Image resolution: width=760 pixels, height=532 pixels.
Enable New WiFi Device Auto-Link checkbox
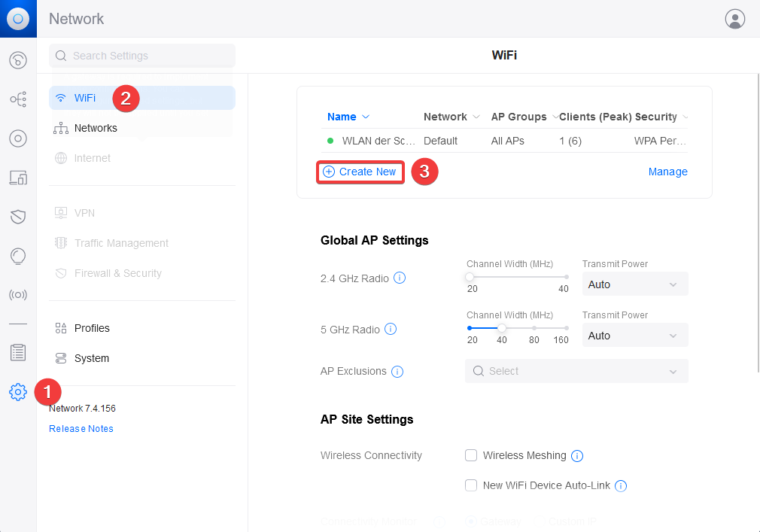[470, 485]
